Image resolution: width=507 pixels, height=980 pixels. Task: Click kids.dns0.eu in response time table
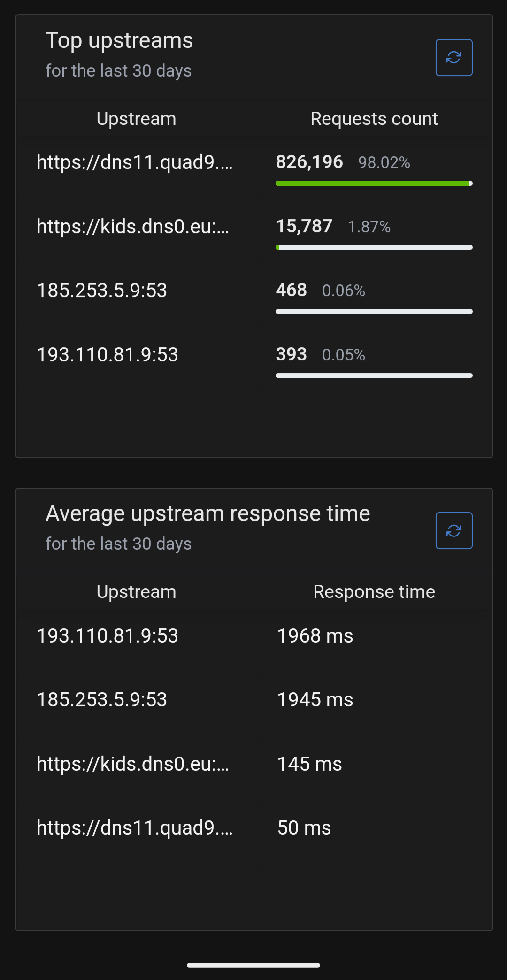[x=133, y=764]
